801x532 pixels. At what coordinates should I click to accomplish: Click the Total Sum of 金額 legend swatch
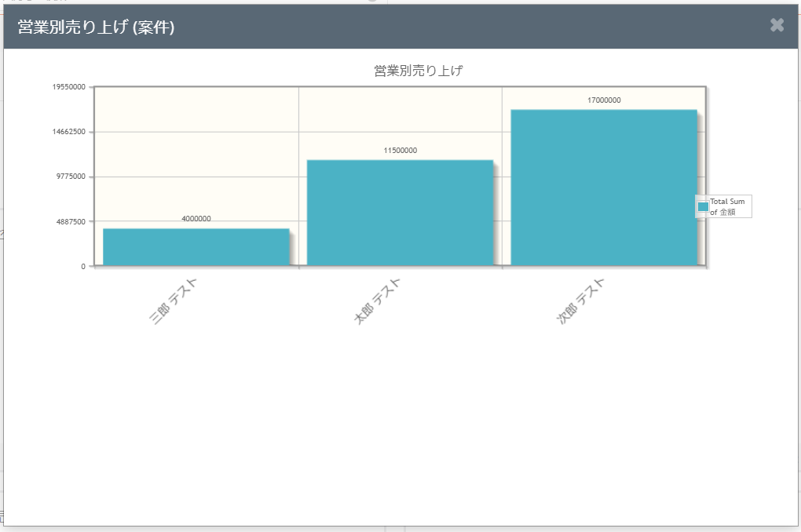703,207
